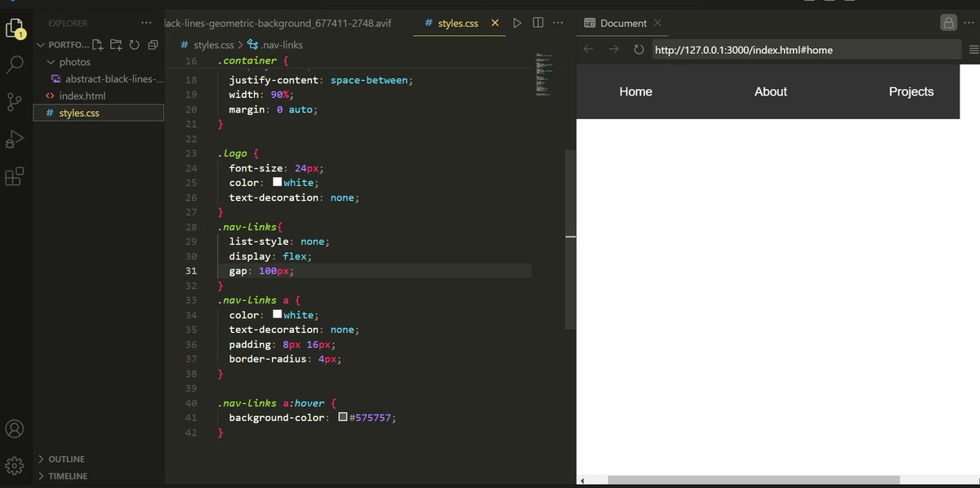Close the Document preview tab

pyautogui.click(x=658, y=23)
